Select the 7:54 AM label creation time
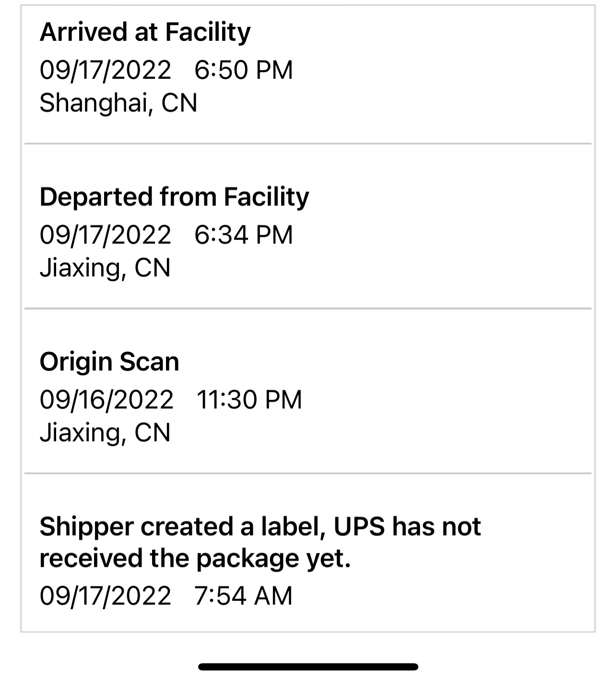Screen dimensions: 616x682 [x=243, y=596]
